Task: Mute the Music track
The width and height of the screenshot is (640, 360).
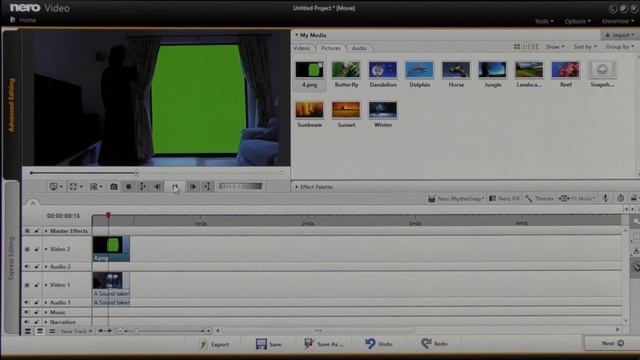Action: pos(27,312)
